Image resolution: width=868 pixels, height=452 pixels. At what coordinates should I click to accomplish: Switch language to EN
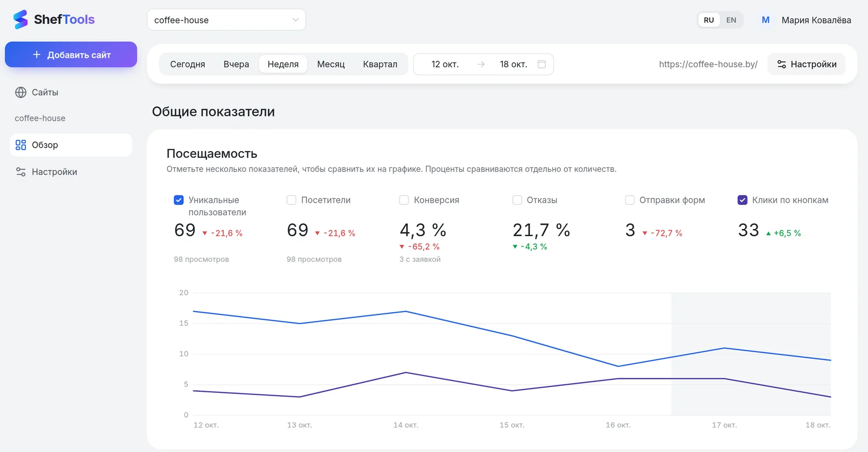[x=731, y=20]
